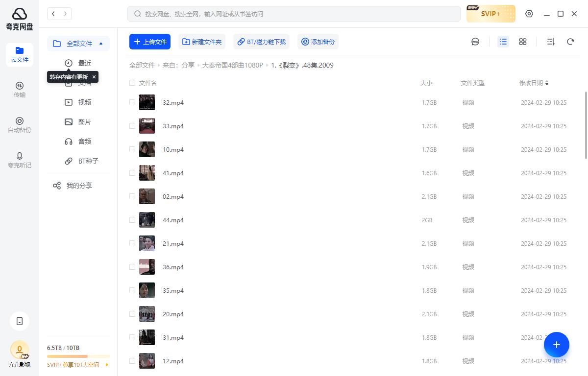Screen dimensions: 588x376
Task: Select the 全部文件 folder in sidebar
Action: [78, 44]
